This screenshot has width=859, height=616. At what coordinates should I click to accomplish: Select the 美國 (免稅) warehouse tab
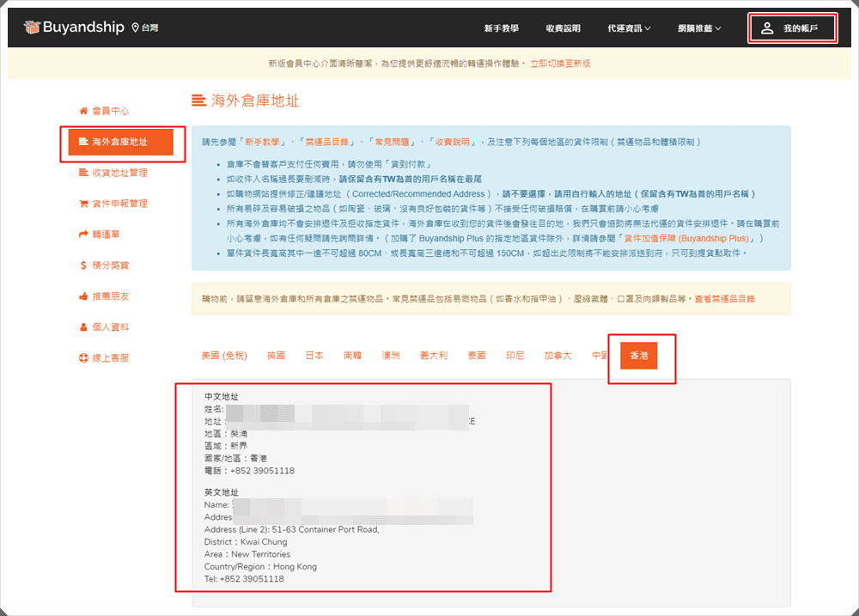click(223, 355)
